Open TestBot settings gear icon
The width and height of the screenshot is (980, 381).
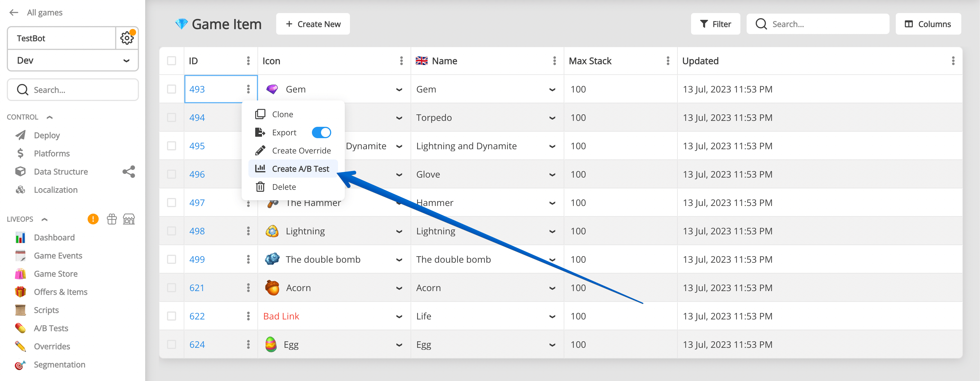coord(127,38)
